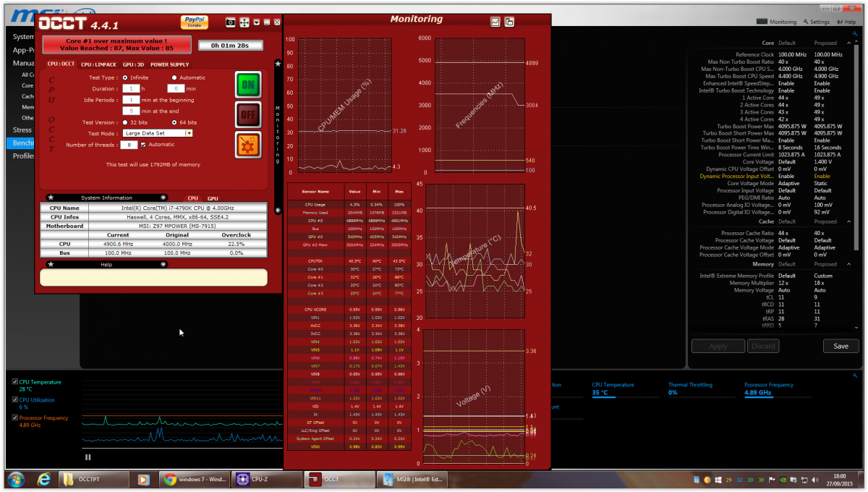The image size is (868, 492).
Task: Click the Discard button
Action: click(x=763, y=346)
